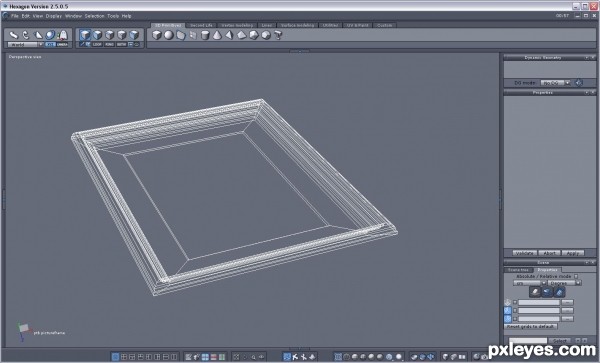Screen dimensions: 600x363
Task: Select the Universal manipulator sphere icon
Action: pos(50,35)
